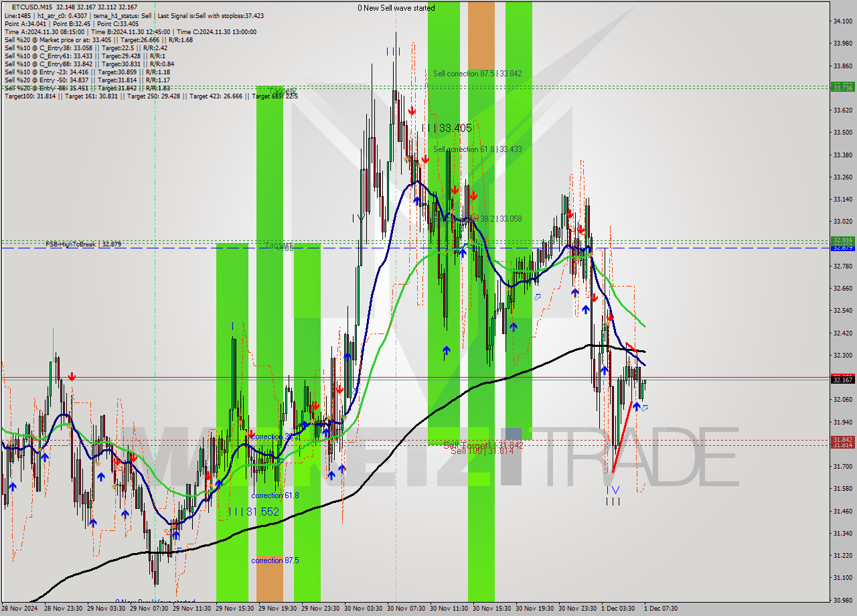This screenshot has width=857, height=616.
Task: Click 30.980 on the price axis
Action: point(842,599)
